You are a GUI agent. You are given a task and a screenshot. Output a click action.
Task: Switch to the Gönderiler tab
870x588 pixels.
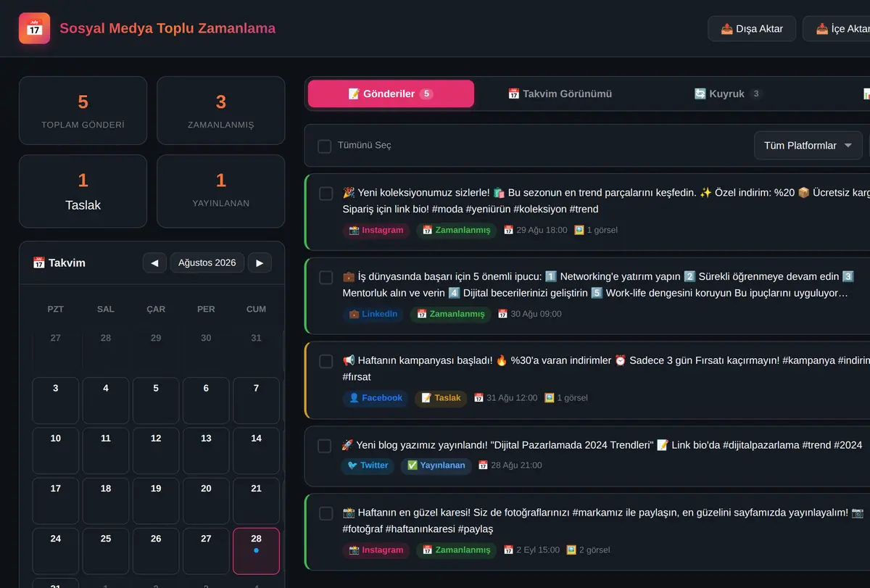pyautogui.click(x=391, y=94)
